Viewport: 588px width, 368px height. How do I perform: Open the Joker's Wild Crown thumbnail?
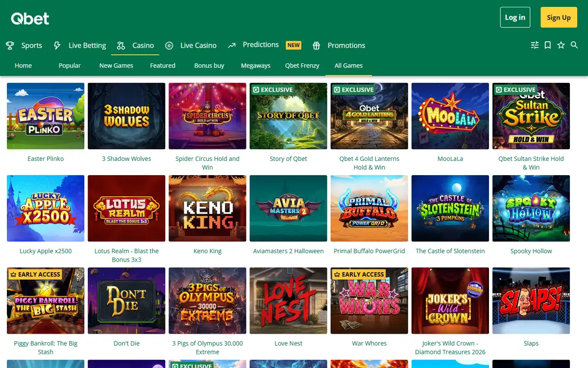pyautogui.click(x=450, y=301)
